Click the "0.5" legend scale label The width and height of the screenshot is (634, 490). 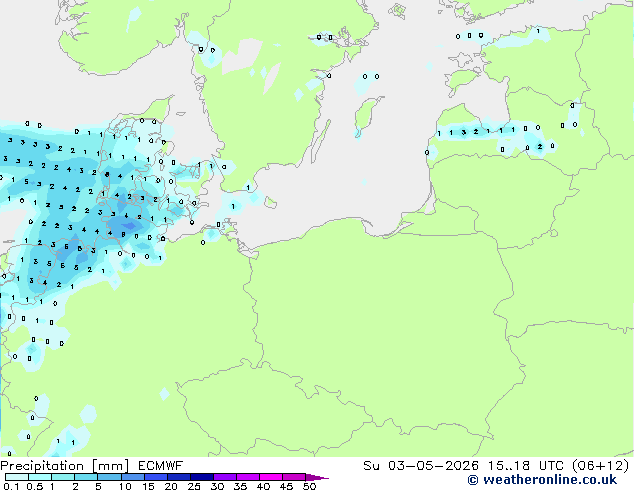(x=35, y=486)
